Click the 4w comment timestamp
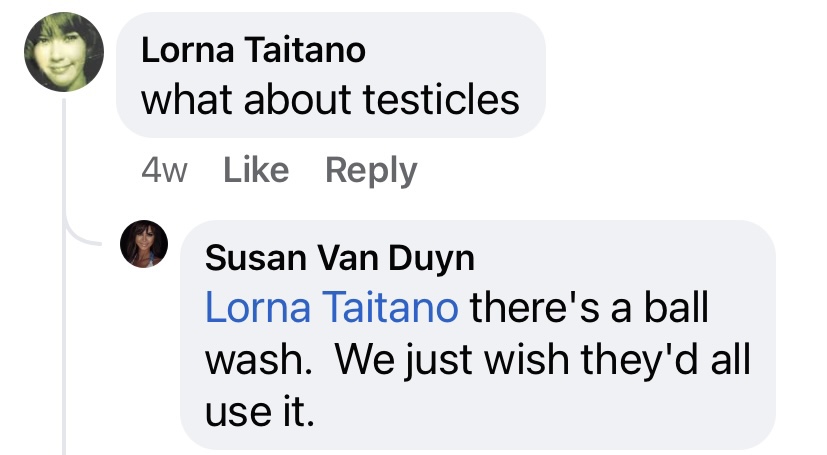This screenshot has height=455, width=827. tap(164, 171)
